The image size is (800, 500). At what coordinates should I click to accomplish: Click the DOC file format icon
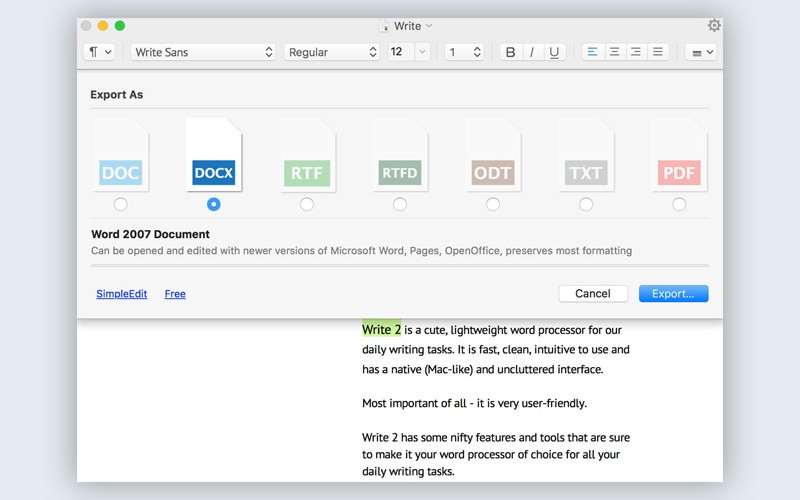120,155
